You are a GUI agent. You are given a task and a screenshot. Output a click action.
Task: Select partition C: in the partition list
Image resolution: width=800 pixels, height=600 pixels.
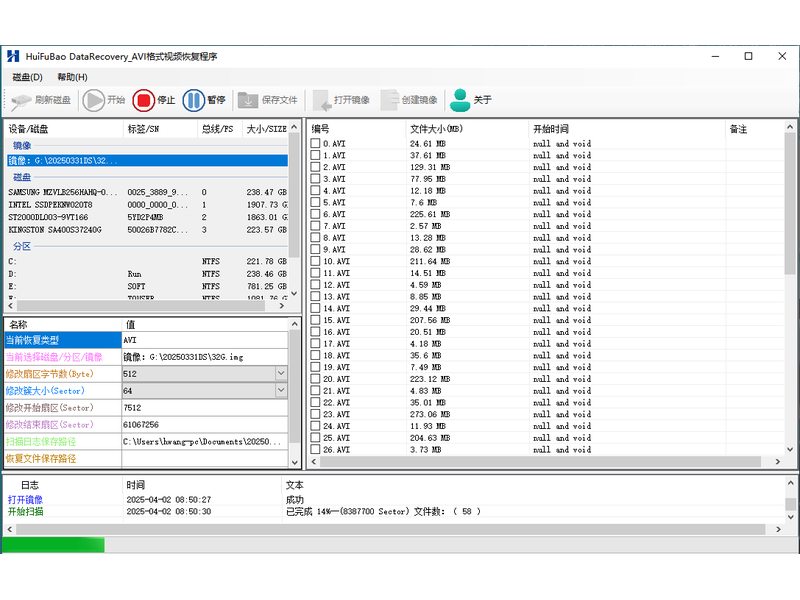coord(147,261)
